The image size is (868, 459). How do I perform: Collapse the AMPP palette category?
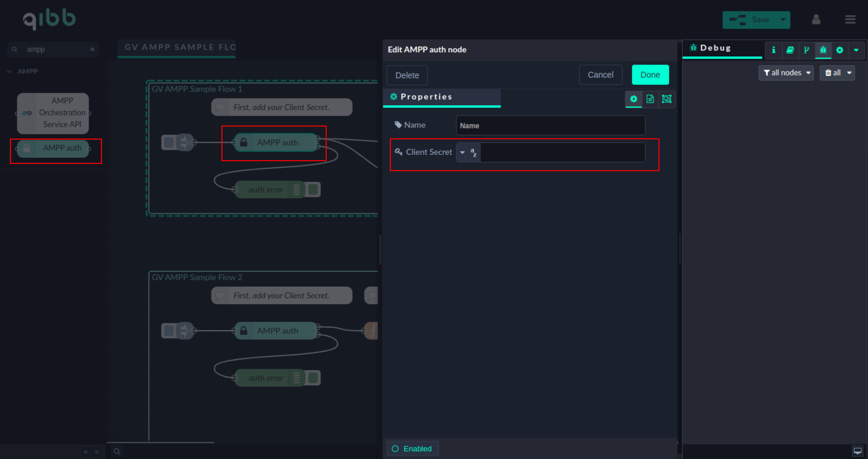(22, 71)
